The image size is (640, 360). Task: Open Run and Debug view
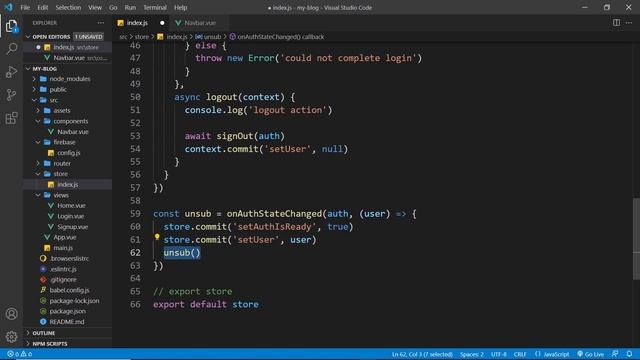pyautogui.click(x=11, y=72)
